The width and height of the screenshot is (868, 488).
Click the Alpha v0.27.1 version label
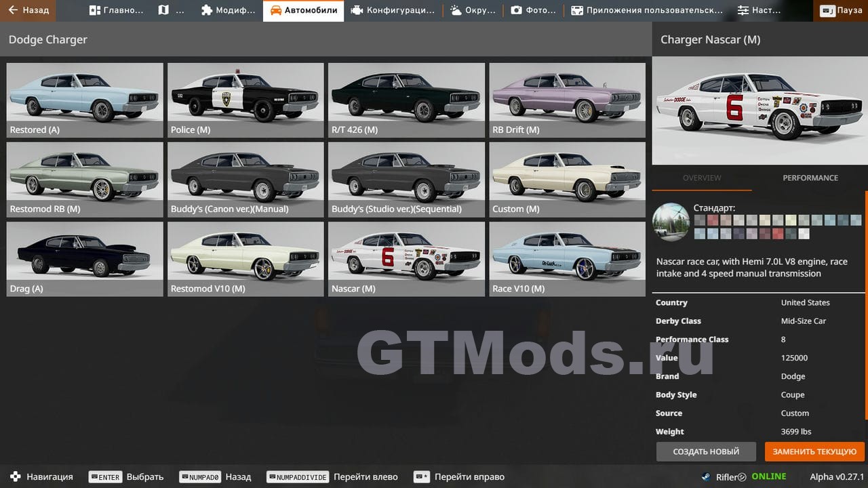[x=837, y=477]
